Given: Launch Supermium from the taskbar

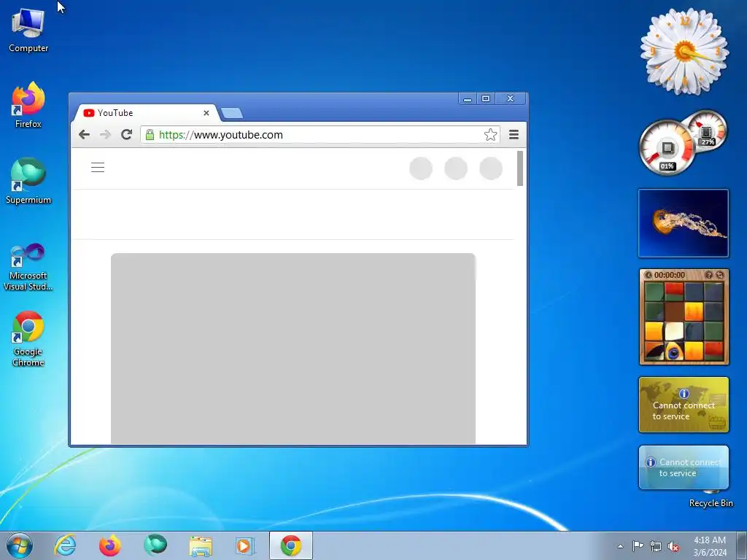Looking at the screenshot, I should (155, 545).
